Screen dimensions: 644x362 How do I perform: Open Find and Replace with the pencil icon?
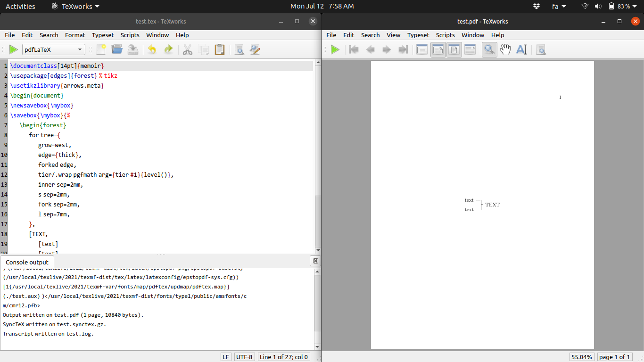255,49
